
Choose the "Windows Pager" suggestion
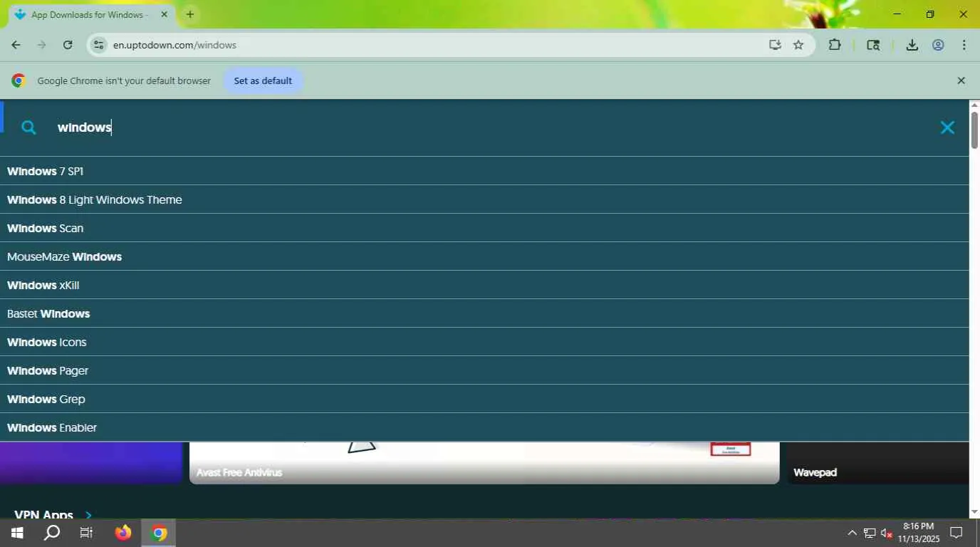(484, 370)
